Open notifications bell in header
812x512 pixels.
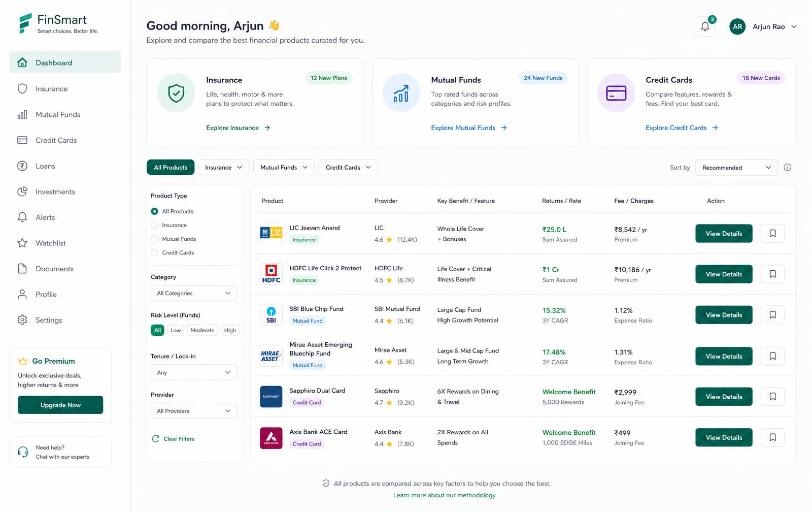tap(705, 26)
